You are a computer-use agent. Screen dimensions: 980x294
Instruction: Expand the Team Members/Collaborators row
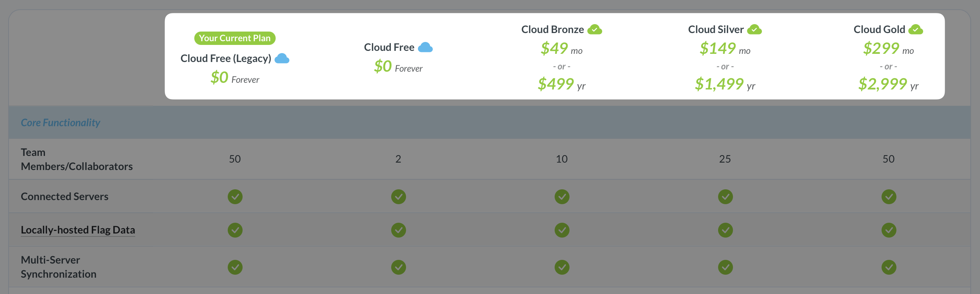pyautogui.click(x=77, y=159)
